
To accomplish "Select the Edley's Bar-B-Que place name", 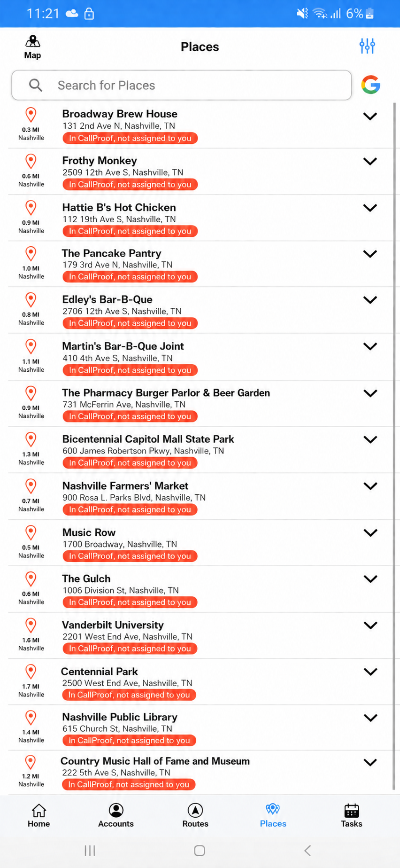I will click(108, 299).
